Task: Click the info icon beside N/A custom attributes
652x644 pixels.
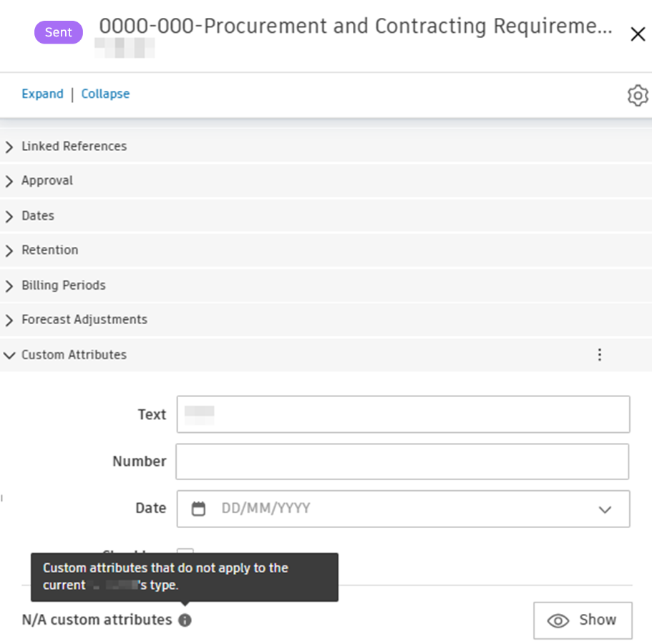Action: coord(185,620)
